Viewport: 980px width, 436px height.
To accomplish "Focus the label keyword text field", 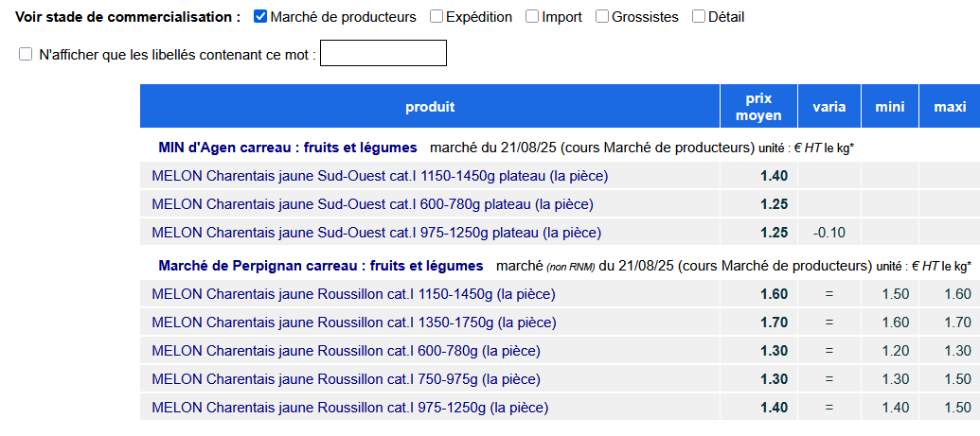I will pyautogui.click(x=382, y=54).
